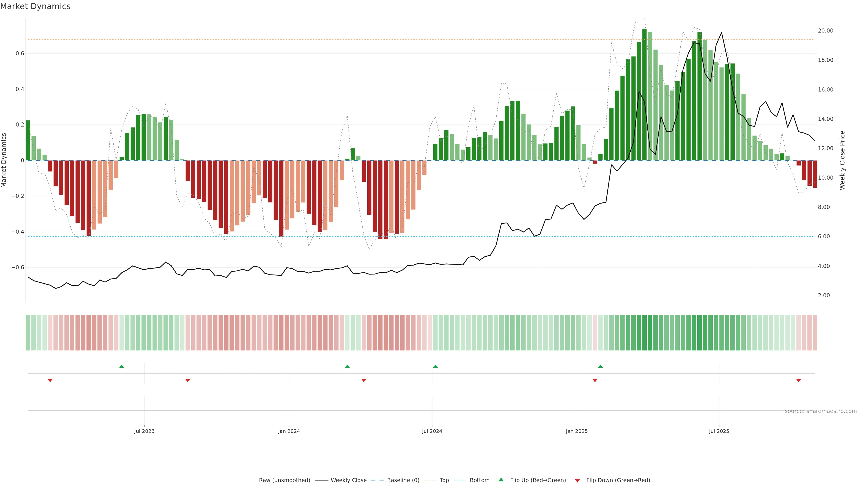
Task: Toggle the Baseline (0) legend entry
Action: pyautogui.click(x=403, y=480)
